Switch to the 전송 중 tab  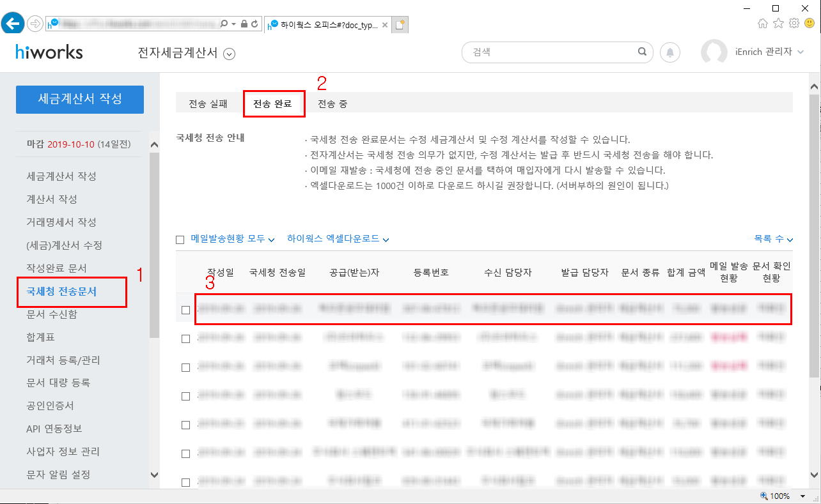click(332, 103)
